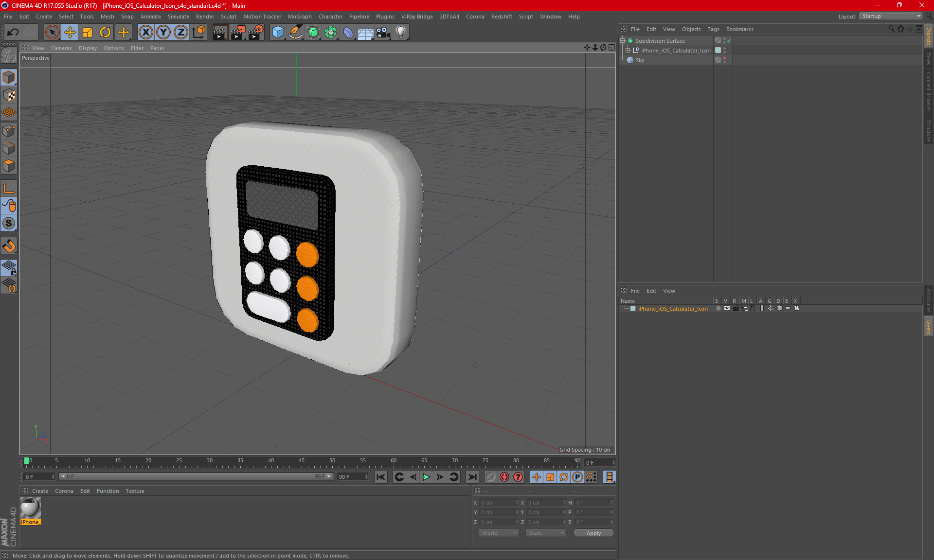934x560 pixels.
Task: Toggle Y axis lock
Action: coord(163,33)
